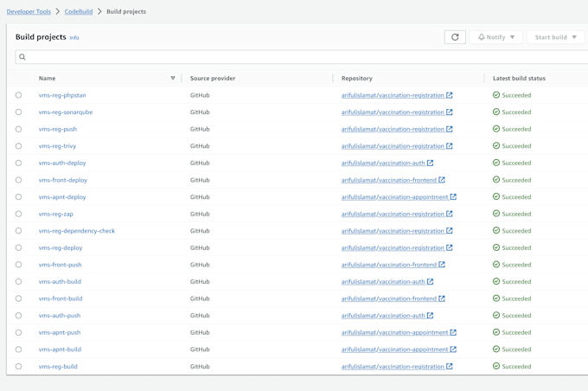Open external link icon for vms-auth-deploy repository
The height and width of the screenshot is (391, 588).
click(430, 163)
